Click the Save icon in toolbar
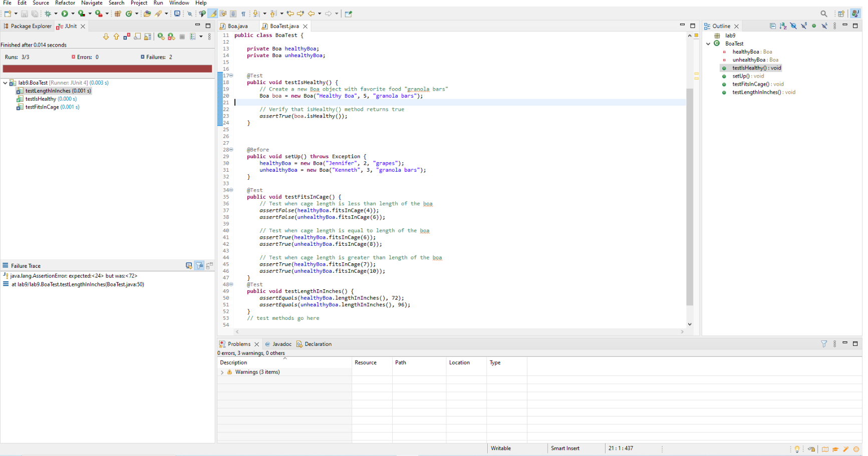This screenshot has height=456, width=868. point(24,14)
